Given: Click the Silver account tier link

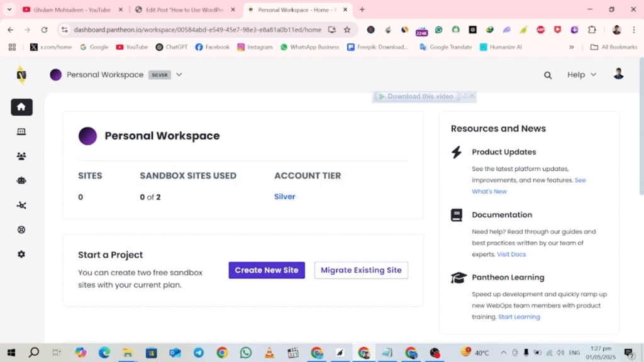Looking at the screenshot, I should click(284, 197).
